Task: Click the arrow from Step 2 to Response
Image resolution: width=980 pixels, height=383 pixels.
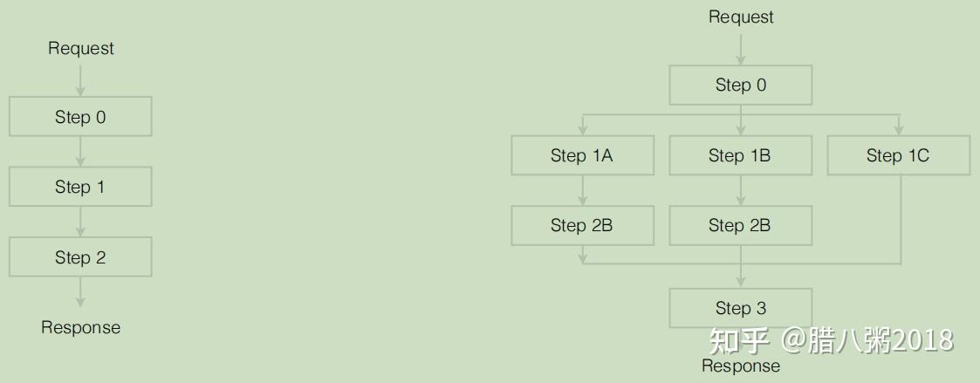Action: click(80, 292)
